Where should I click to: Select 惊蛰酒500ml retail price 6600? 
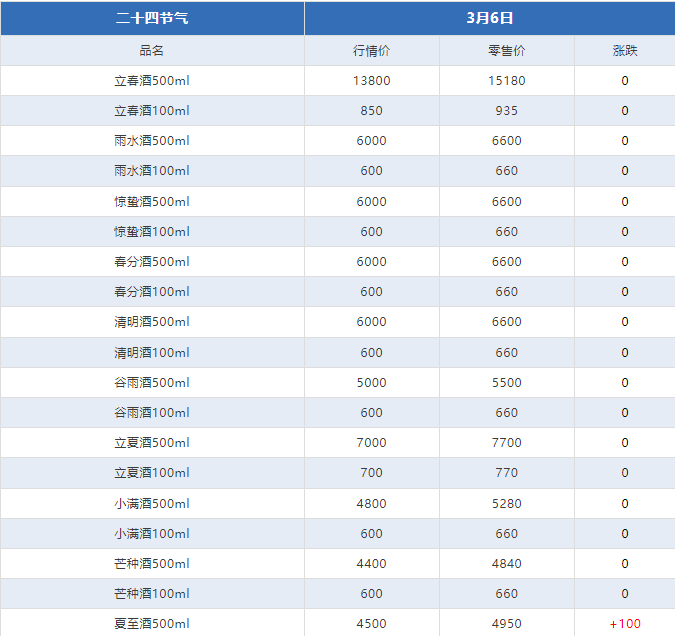point(507,202)
